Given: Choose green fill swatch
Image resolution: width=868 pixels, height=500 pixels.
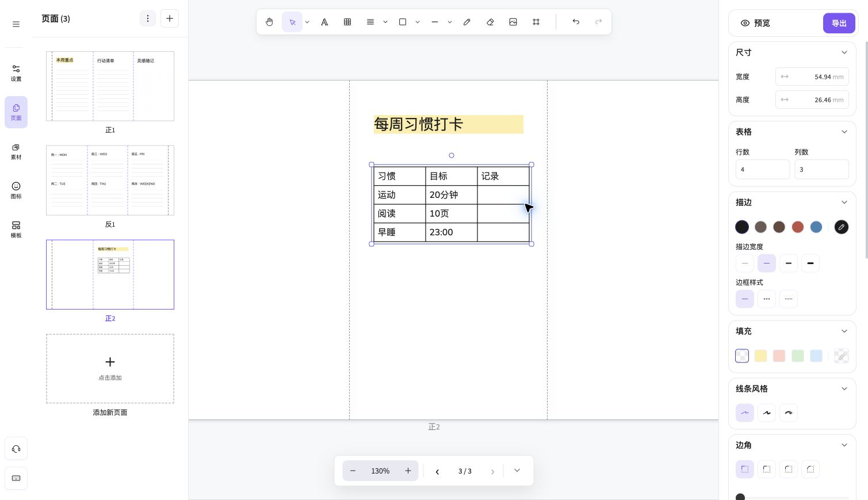Looking at the screenshot, I should 797,356.
